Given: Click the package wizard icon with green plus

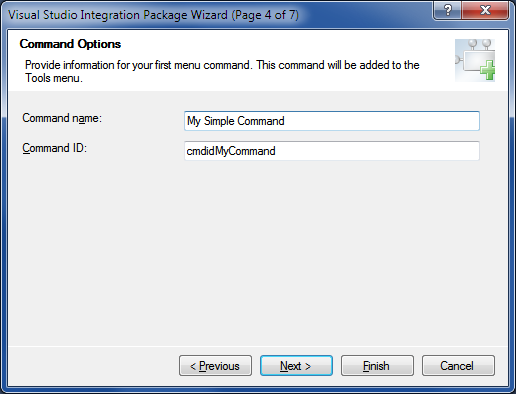Looking at the screenshot, I should (475, 60).
